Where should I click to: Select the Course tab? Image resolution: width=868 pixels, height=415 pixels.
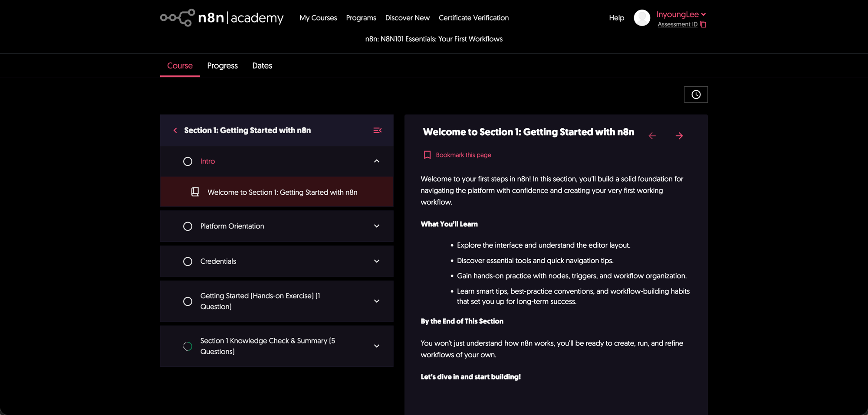coord(180,65)
